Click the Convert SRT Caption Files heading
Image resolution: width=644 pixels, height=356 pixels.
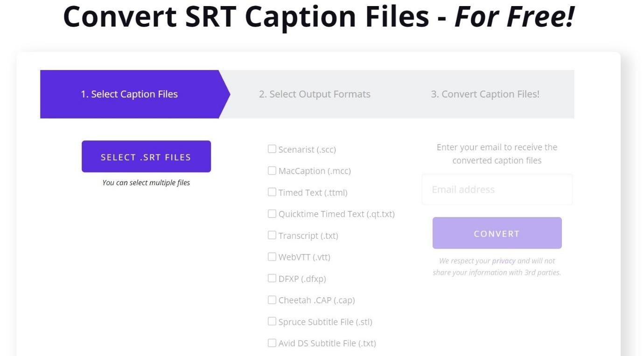pyautogui.click(x=318, y=17)
